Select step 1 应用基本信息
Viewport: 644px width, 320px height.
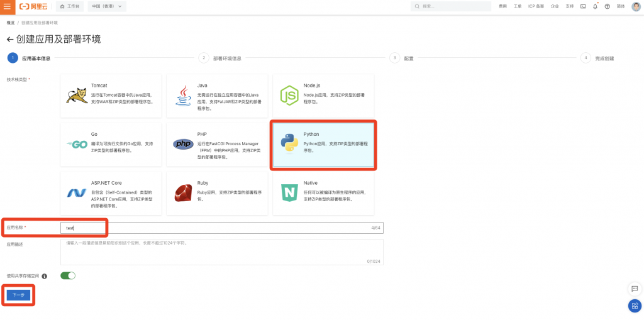(29, 58)
